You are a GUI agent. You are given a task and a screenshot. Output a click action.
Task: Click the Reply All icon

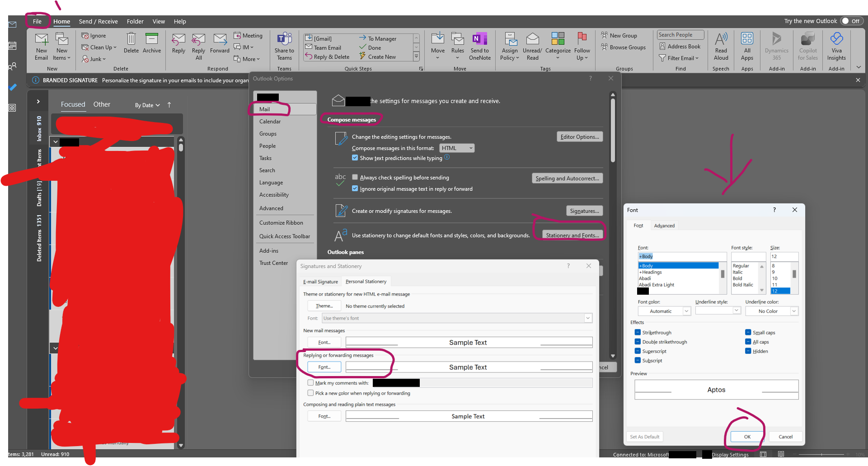[198, 40]
